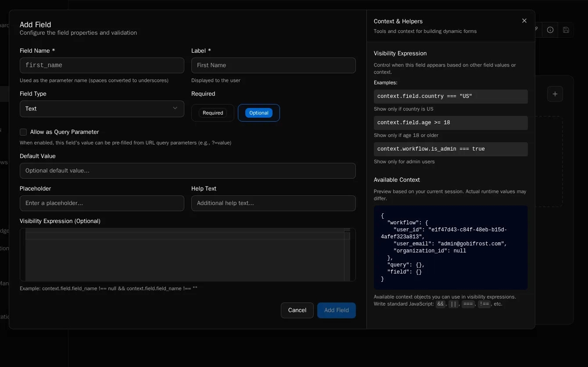Image resolution: width=588 pixels, height=367 pixels.
Task: Open the Field Type dropdown chevron
Action: tap(175, 108)
